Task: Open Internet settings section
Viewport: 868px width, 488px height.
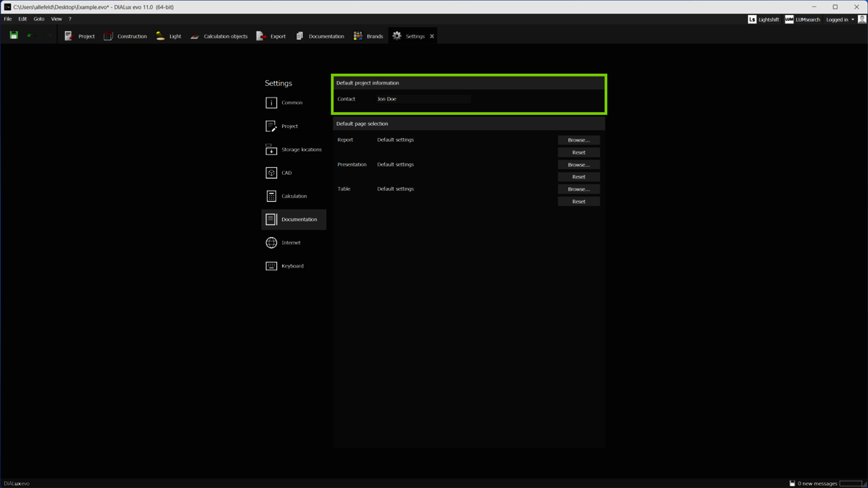Action: 291,243
